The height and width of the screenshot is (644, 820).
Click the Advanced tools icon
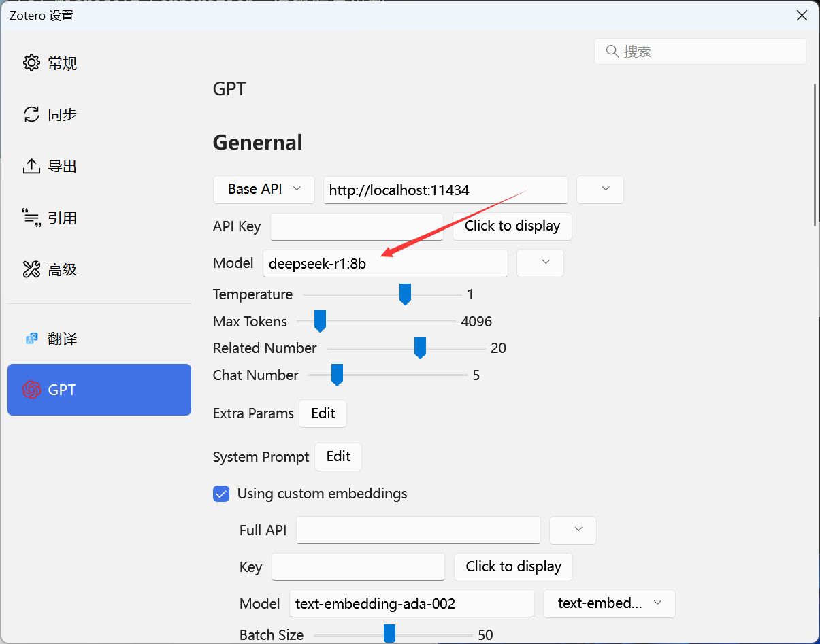click(31, 269)
